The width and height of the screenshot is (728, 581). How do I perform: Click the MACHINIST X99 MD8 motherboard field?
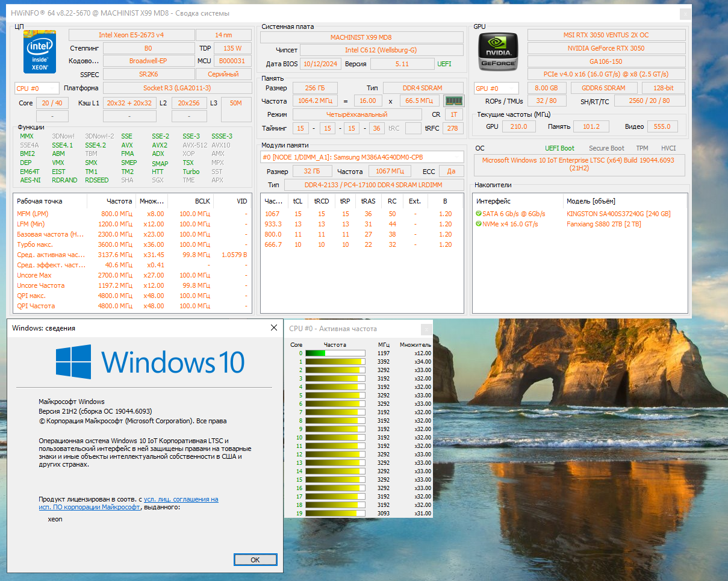click(361, 37)
